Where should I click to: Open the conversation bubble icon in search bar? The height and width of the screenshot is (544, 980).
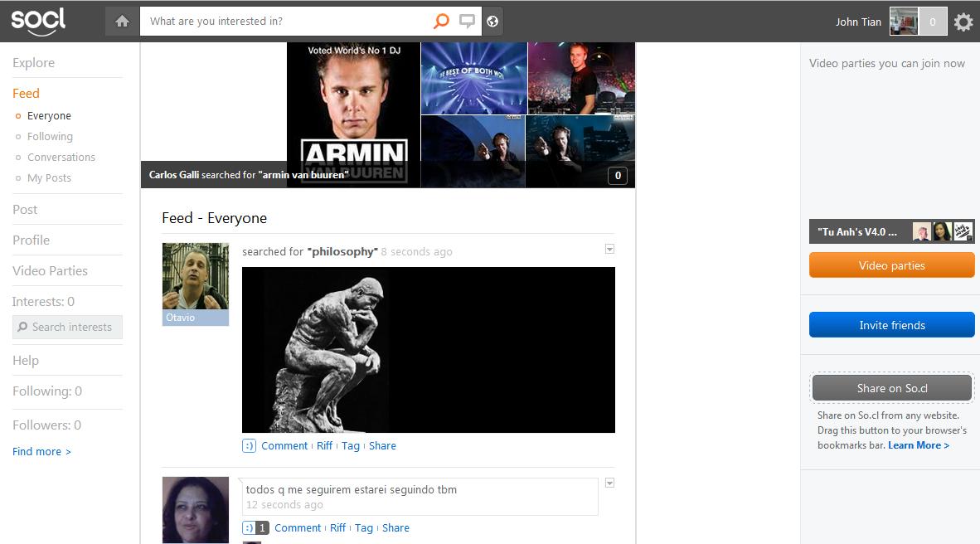(x=467, y=22)
